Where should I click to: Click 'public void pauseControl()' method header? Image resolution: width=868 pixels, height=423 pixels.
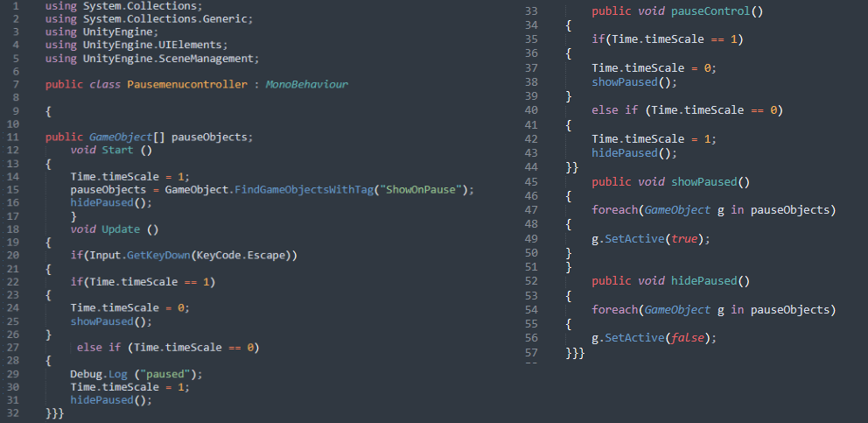pyautogui.click(x=677, y=11)
